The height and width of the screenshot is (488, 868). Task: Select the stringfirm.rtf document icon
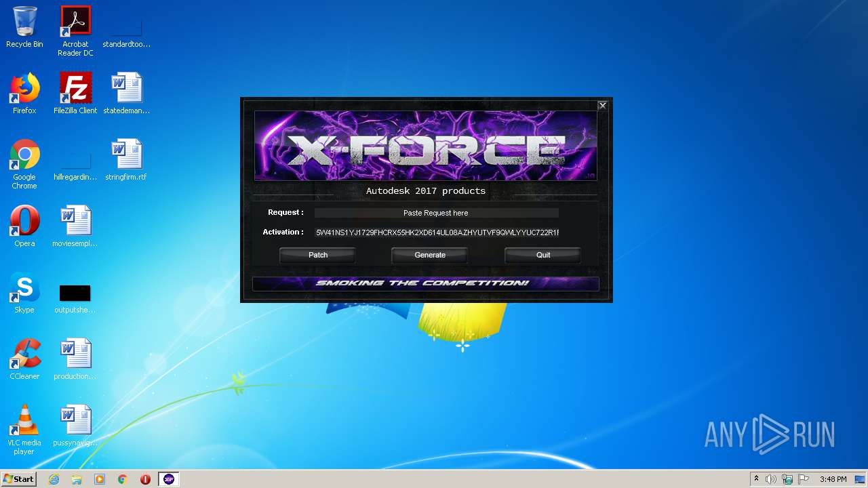(126, 160)
